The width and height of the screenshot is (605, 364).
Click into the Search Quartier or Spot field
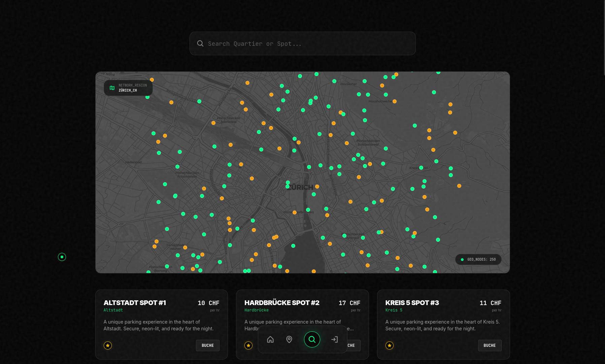pyautogui.click(x=303, y=44)
